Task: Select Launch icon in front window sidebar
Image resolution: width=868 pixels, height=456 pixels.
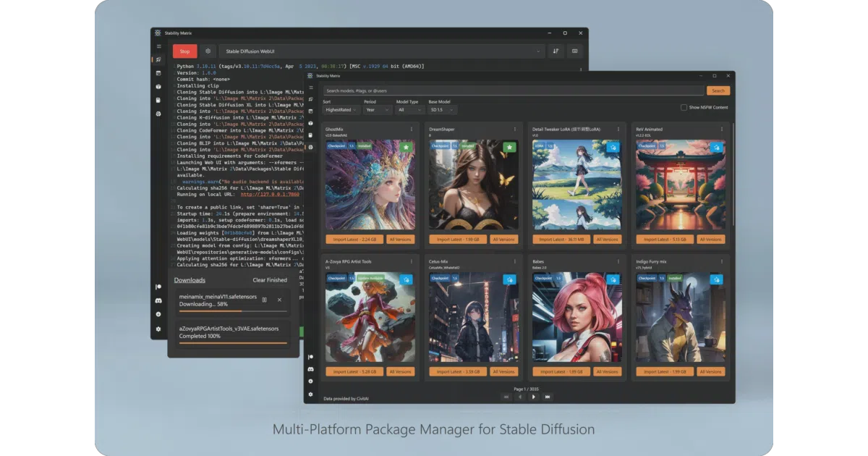Action: point(311,99)
